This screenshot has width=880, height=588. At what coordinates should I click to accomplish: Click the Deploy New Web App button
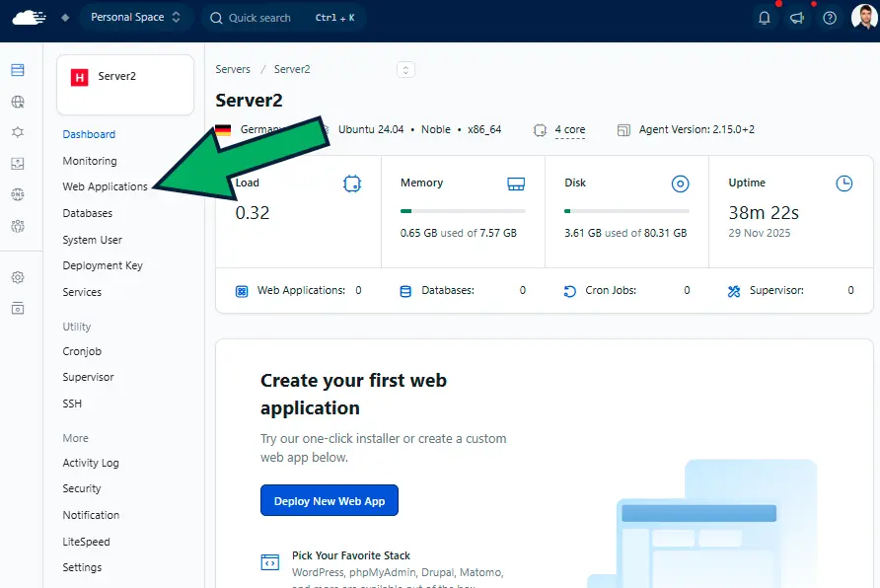click(330, 500)
